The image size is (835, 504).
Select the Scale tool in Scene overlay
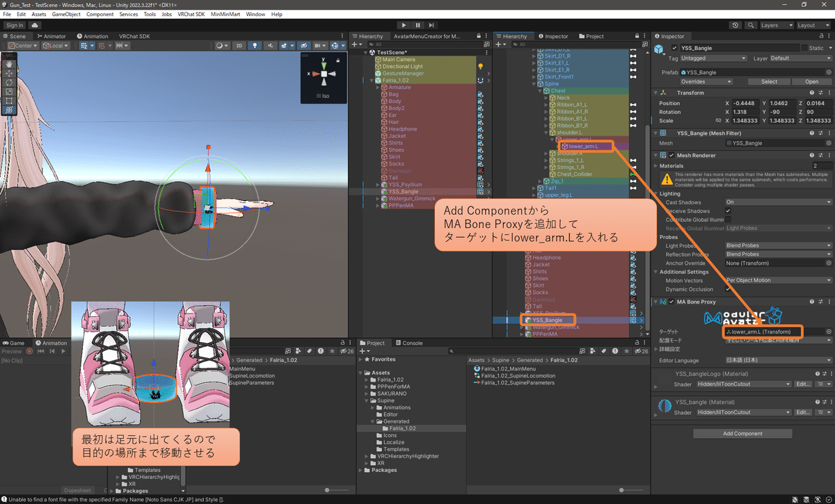tap(10, 91)
